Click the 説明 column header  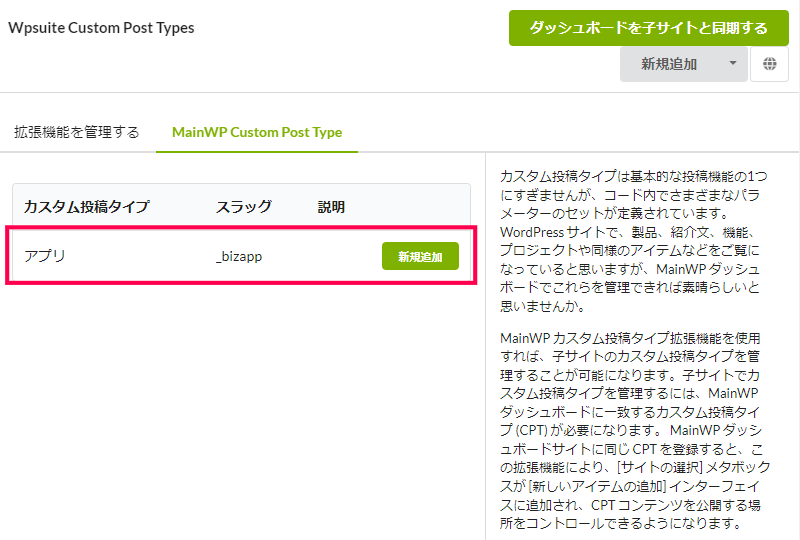[331, 207]
